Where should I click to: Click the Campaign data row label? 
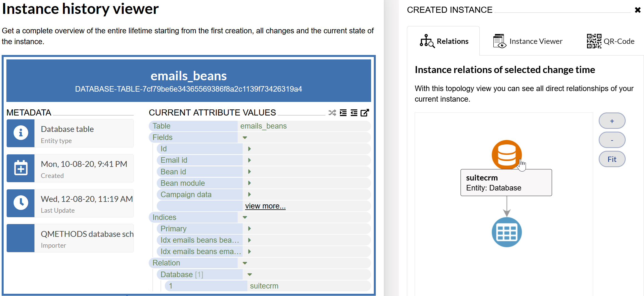[186, 195]
